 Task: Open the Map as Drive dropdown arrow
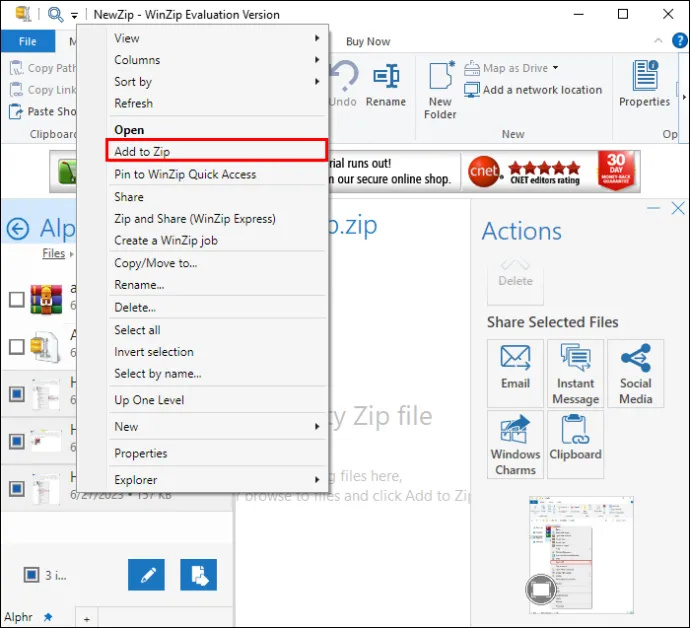tap(555, 68)
